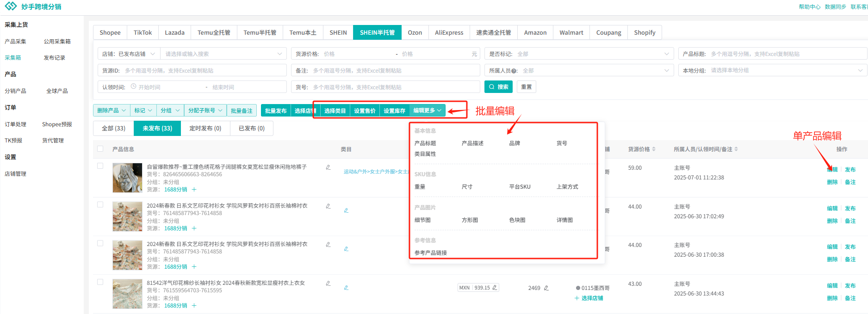Click the 2469 stock edit pencil icon
The height and width of the screenshot is (314, 868).
[x=546, y=288]
